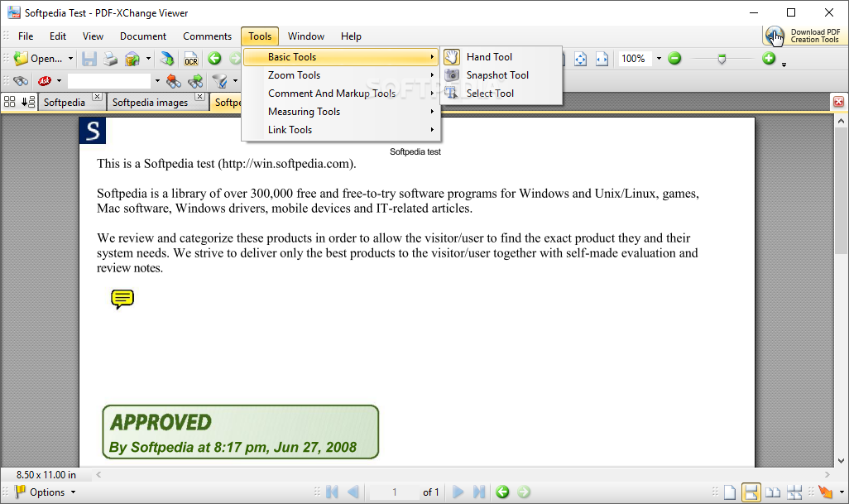Viewport: 849px width, 504px height.
Task: Click the yellow comment note annotation
Action: (x=122, y=299)
